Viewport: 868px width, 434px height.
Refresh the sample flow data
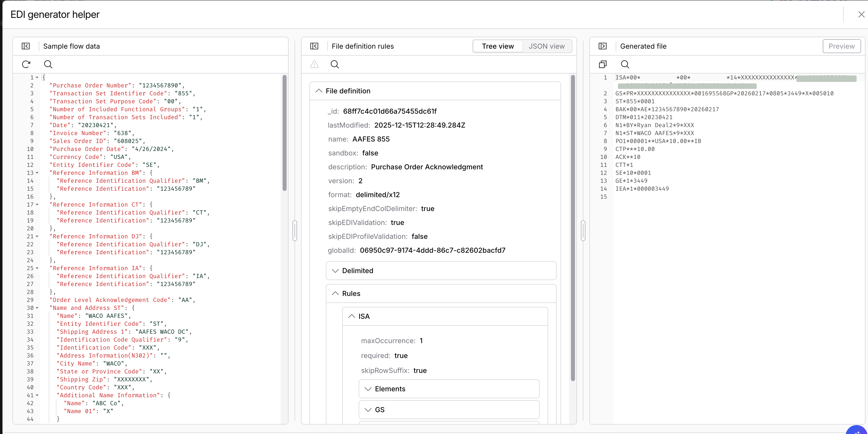tap(26, 64)
